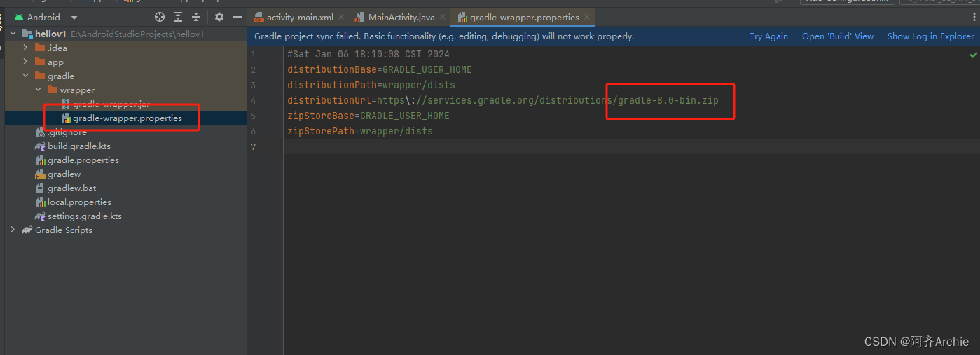Click the green inspection checkmark in editor

(973, 54)
